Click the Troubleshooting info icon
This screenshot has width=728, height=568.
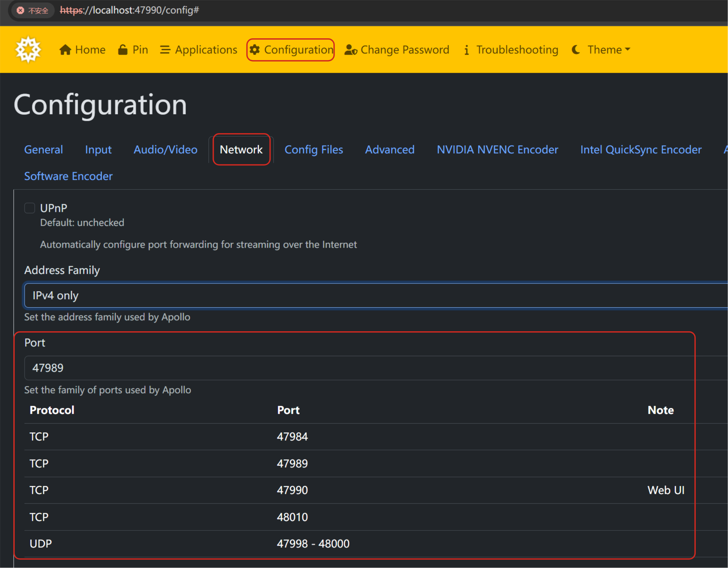tap(466, 50)
